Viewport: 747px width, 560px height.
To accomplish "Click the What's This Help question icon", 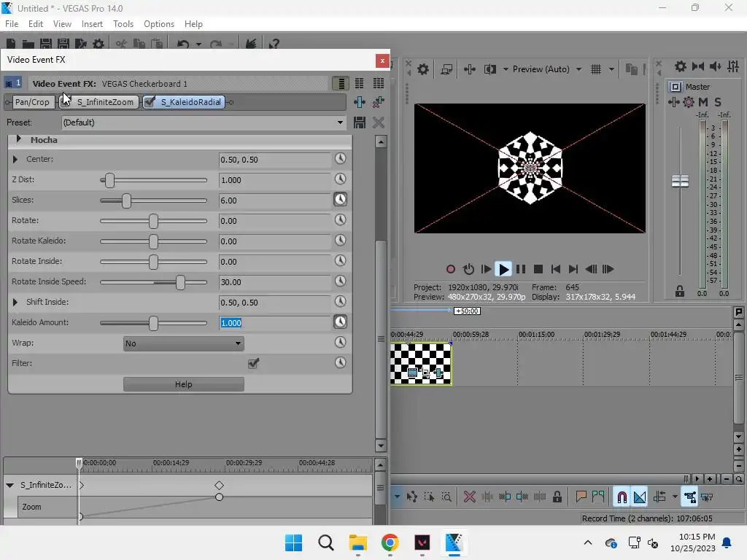I will tap(274, 44).
